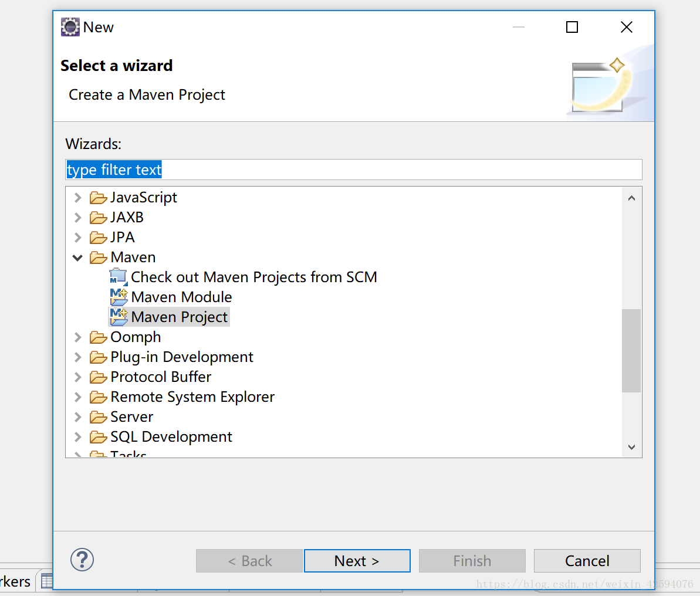The width and height of the screenshot is (700, 596).
Task: Select the SQL Development label
Action: pyautogui.click(x=171, y=436)
